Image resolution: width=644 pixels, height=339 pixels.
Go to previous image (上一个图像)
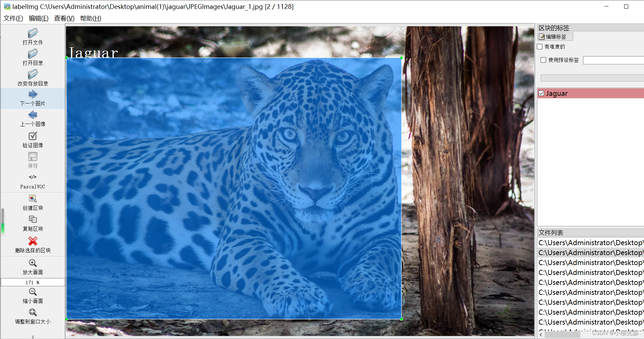click(33, 119)
